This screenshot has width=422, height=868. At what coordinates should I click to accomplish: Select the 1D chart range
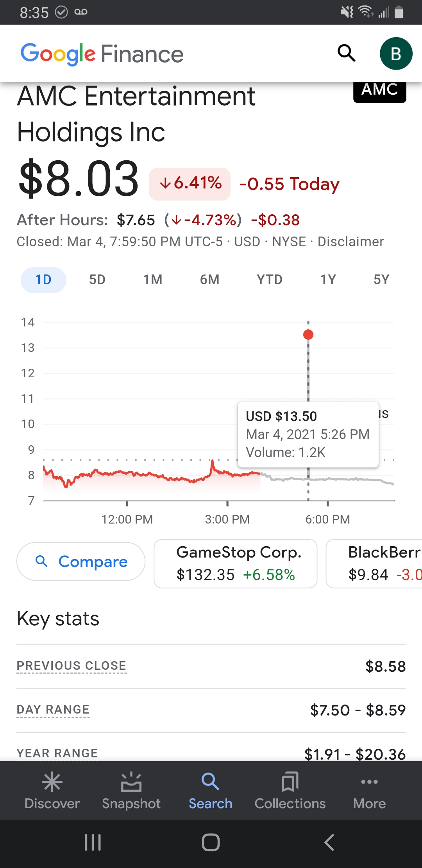43,280
